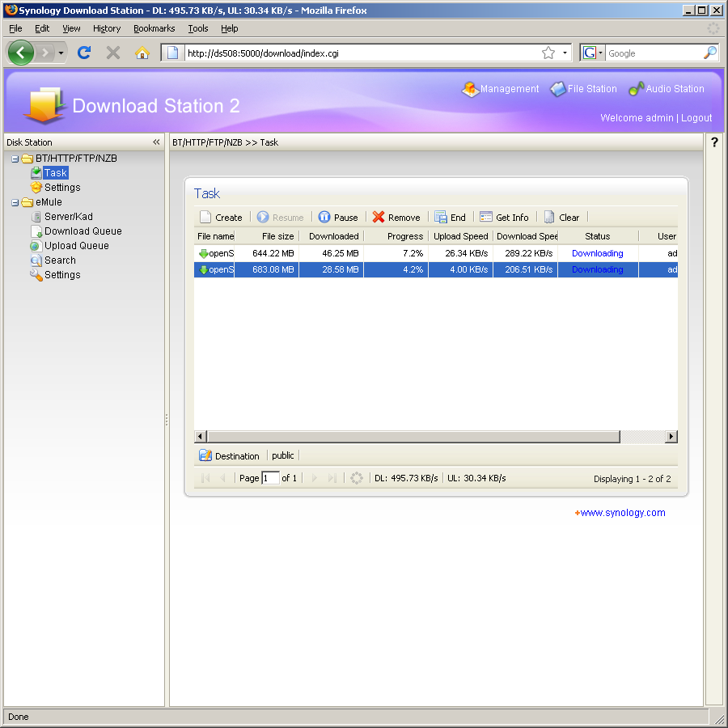Select the 644.22 MB download row

(x=436, y=253)
